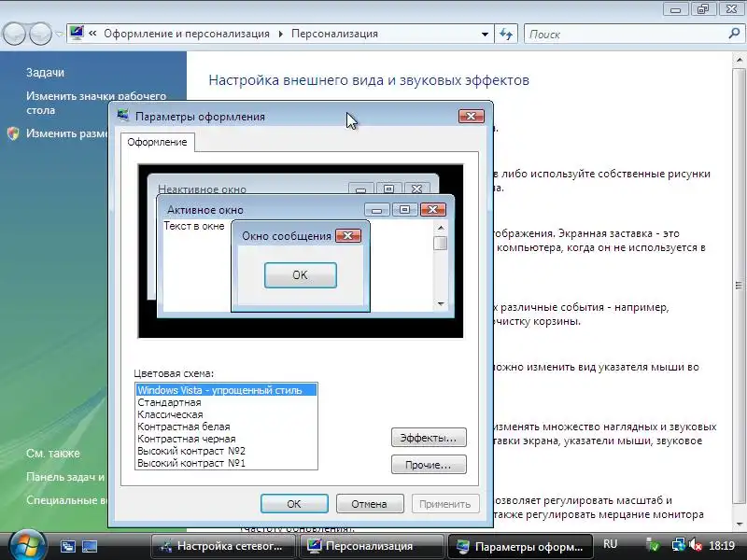This screenshot has height=560, width=747.
Task: Click the magnifier search icon
Action: coord(734,34)
